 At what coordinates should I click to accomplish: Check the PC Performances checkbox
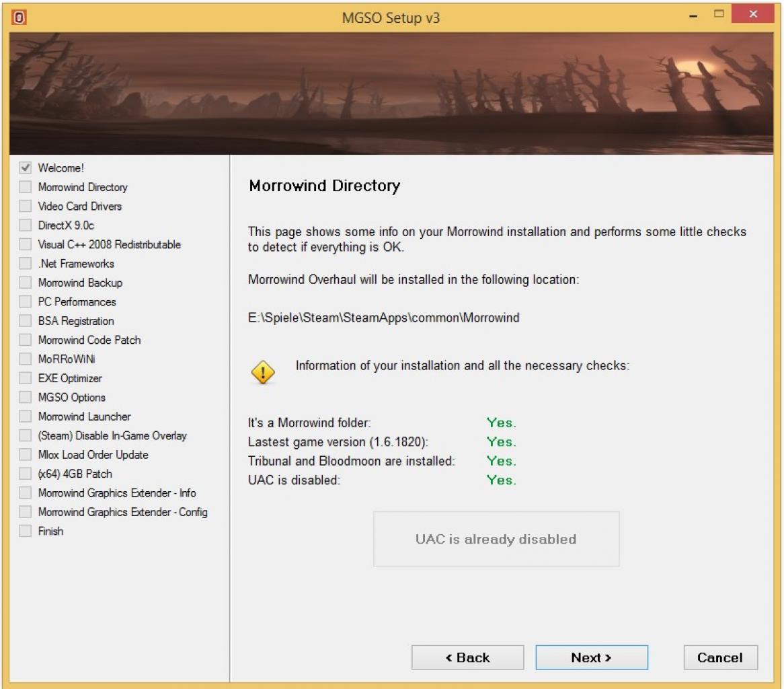(25, 301)
